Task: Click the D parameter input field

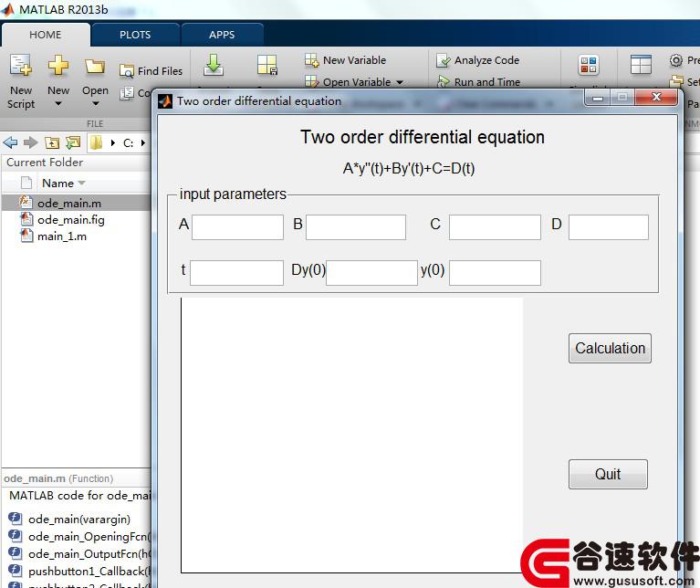Action: tap(609, 227)
